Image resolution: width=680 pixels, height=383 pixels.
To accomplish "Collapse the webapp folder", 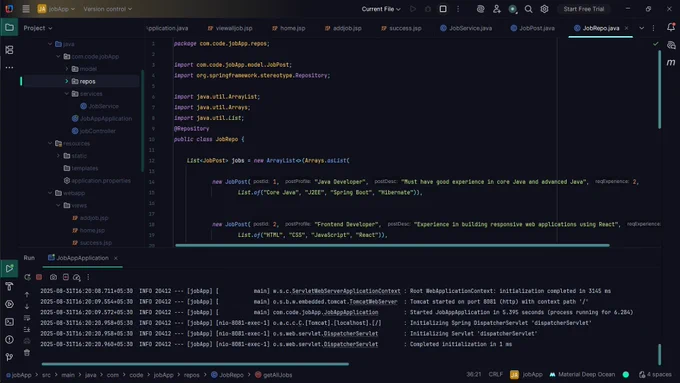I will [50, 193].
